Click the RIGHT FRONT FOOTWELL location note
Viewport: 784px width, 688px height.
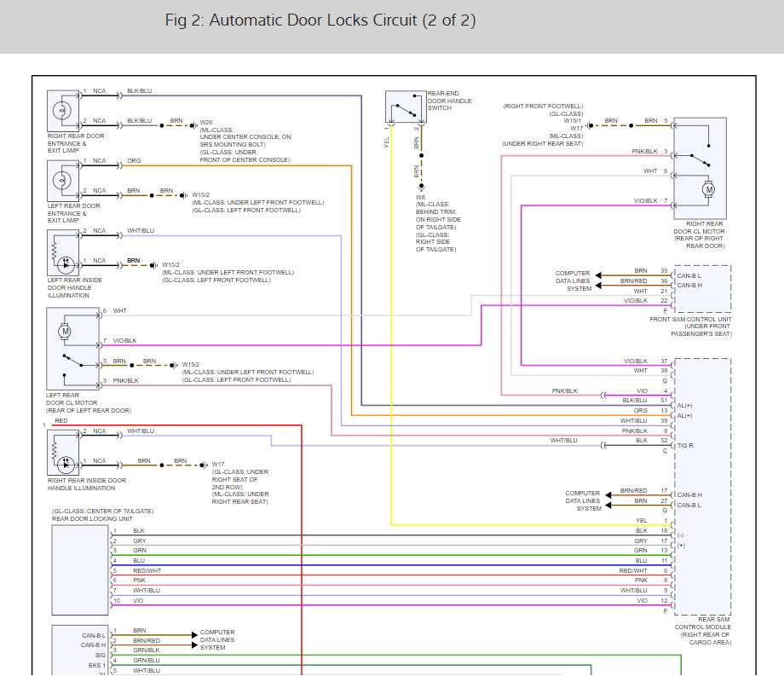[543, 106]
